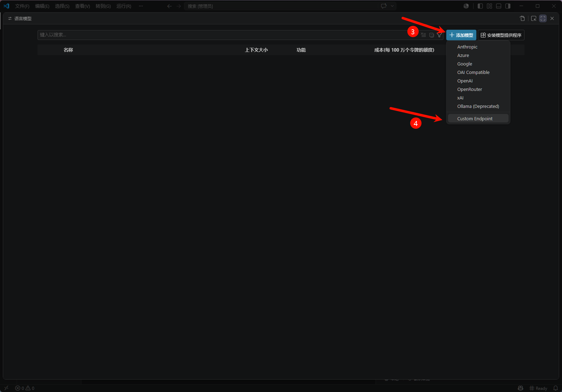Choose the Custom Endpoint option
The height and width of the screenshot is (392, 562).
[x=478, y=119]
